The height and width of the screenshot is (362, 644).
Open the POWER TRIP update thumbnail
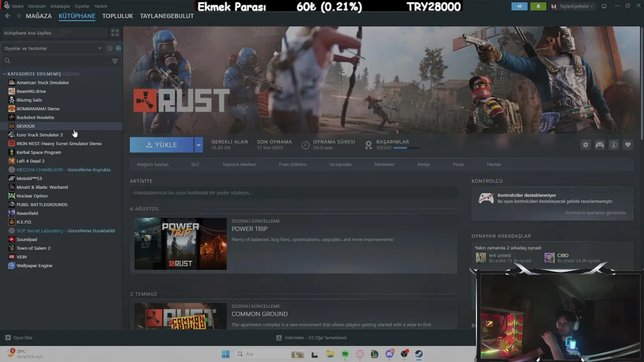pos(181,244)
